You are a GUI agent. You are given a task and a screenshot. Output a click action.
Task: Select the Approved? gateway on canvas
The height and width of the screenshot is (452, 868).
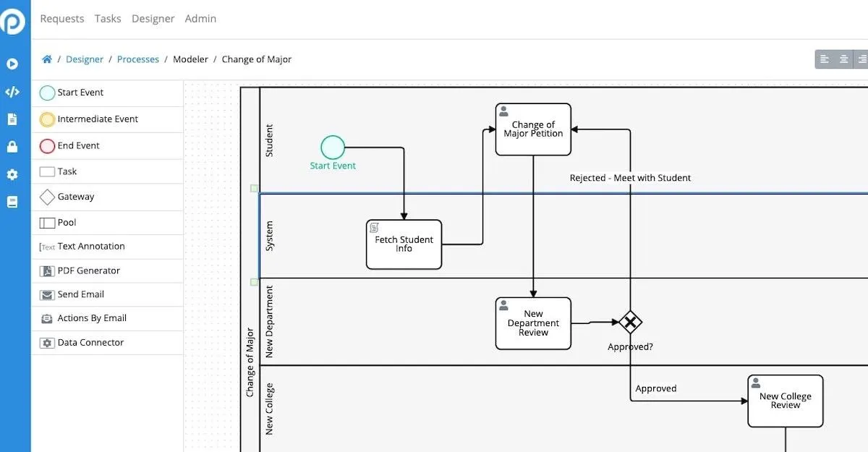[x=630, y=322]
